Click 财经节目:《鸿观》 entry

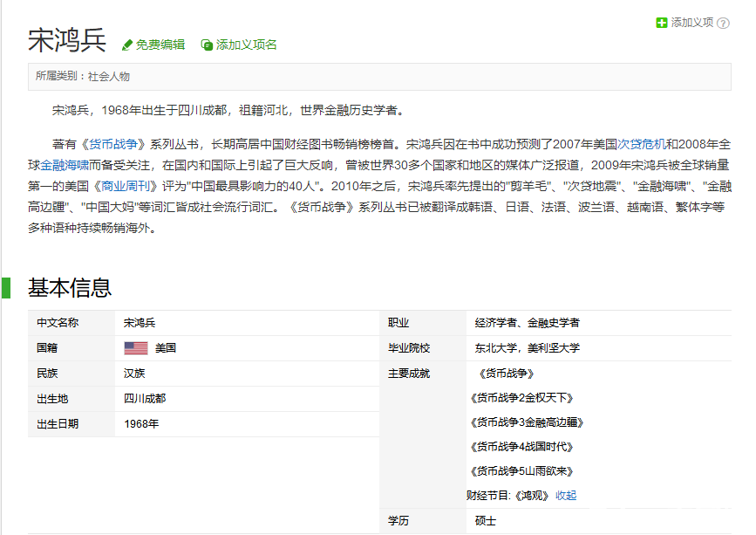click(508, 496)
